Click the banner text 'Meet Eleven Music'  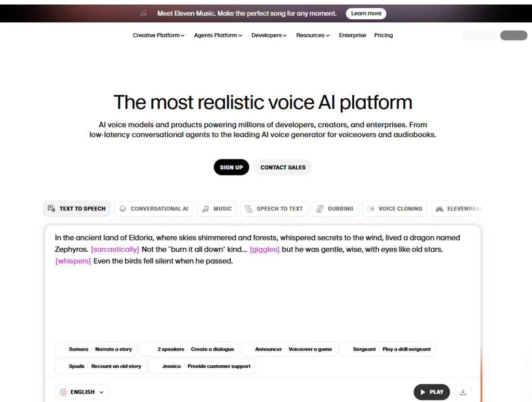click(186, 13)
